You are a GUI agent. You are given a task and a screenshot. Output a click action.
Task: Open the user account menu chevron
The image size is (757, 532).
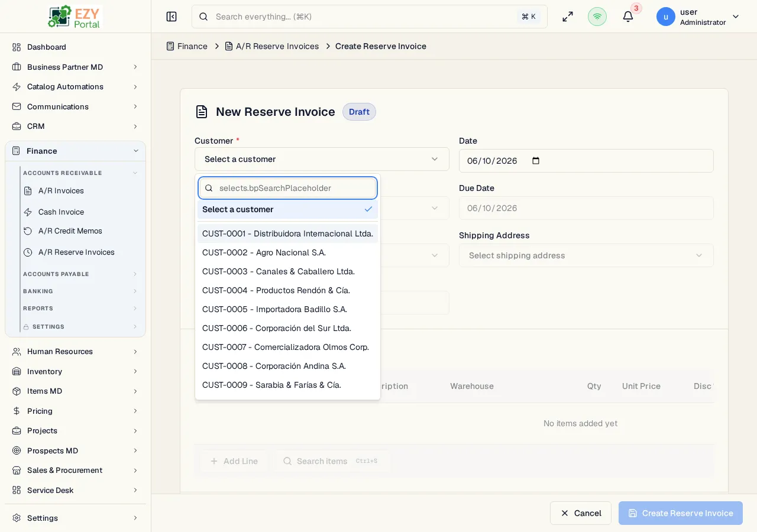coord(736,17)
